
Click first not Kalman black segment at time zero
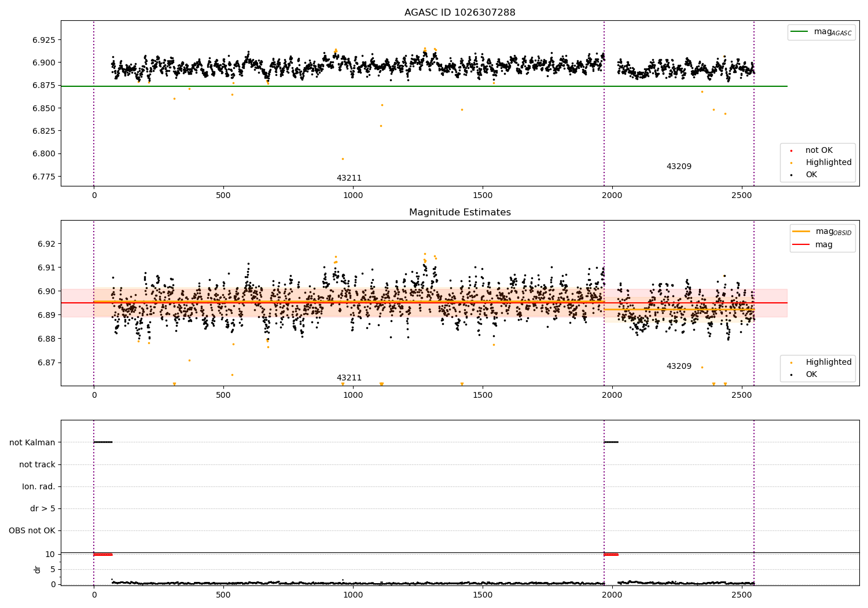103,442
